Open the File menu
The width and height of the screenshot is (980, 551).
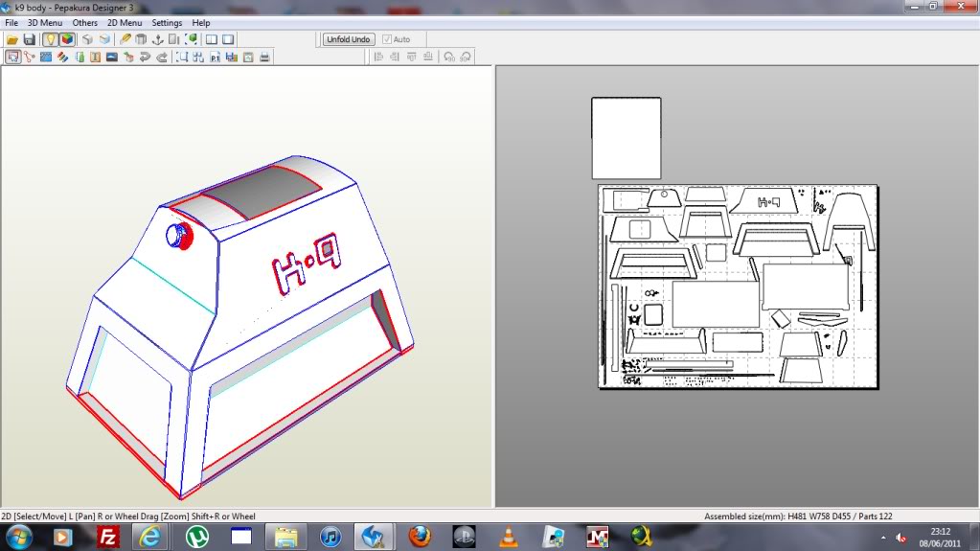[11, 22]
